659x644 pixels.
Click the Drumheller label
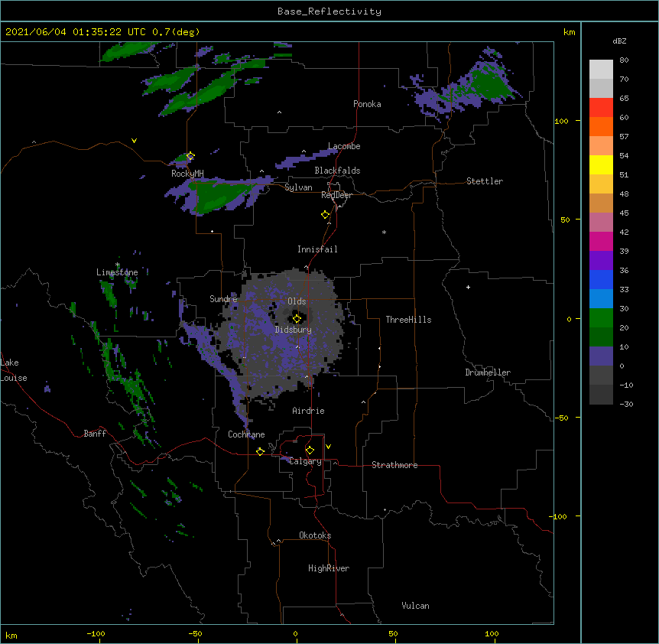tap(488, 372)
